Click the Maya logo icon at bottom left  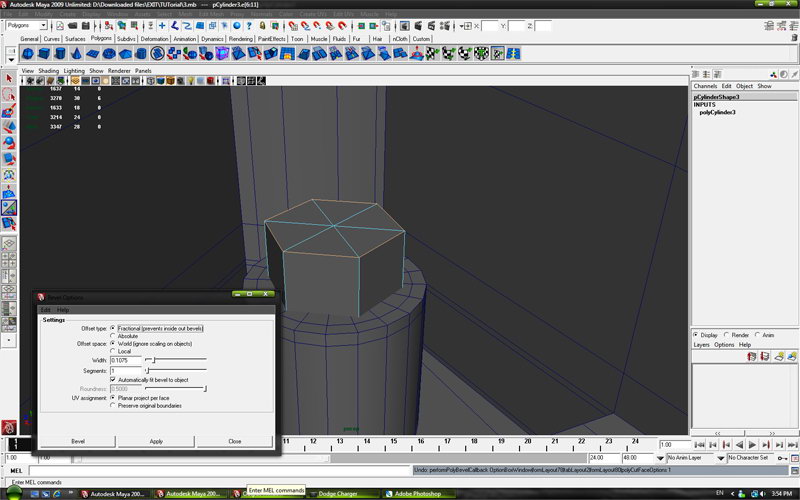coord(9,427)
